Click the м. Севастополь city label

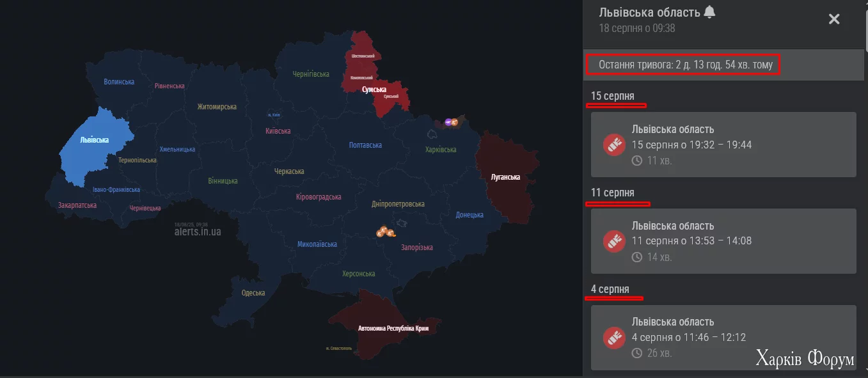pos(338,349)
